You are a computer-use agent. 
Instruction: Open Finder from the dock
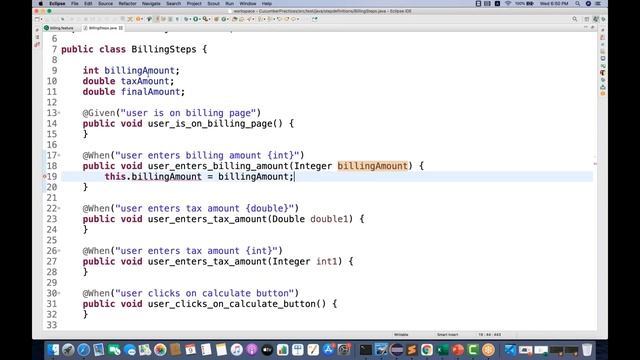click(x=53, y=350)
